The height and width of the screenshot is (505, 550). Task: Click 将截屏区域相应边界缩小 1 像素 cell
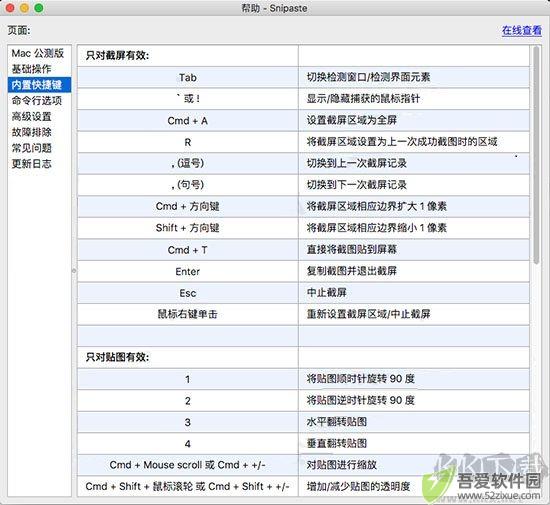[414, 228]
